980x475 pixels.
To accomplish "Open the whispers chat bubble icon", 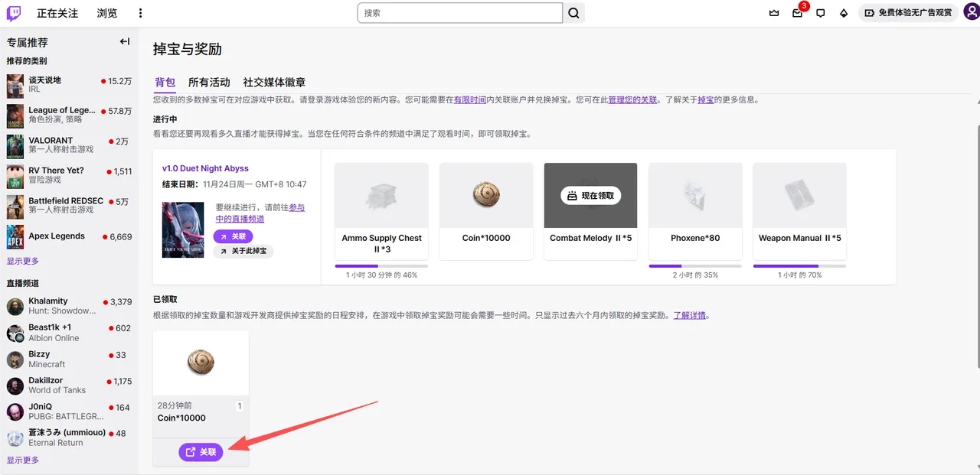I will 820,13.
